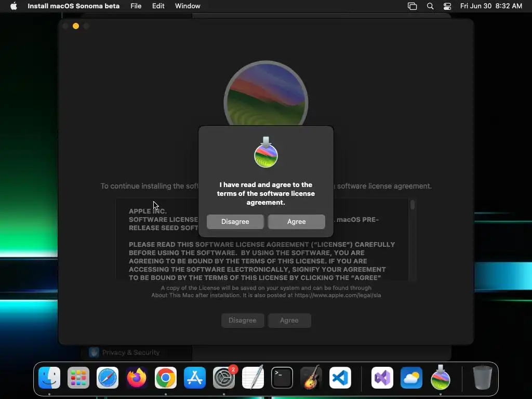
Task: Launch Visual Studio Code from the Dock
Action: point(340,378)
